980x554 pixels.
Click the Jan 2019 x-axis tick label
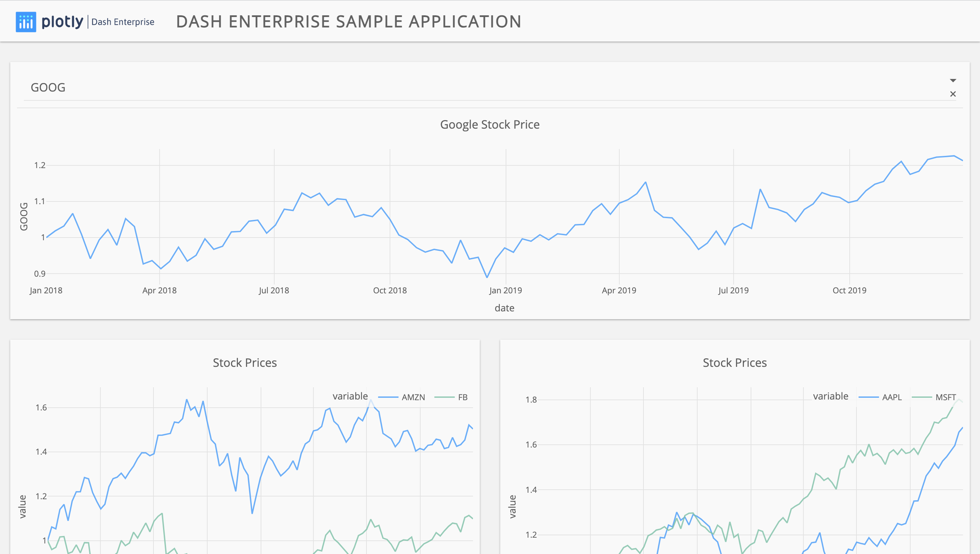point(505,290)
